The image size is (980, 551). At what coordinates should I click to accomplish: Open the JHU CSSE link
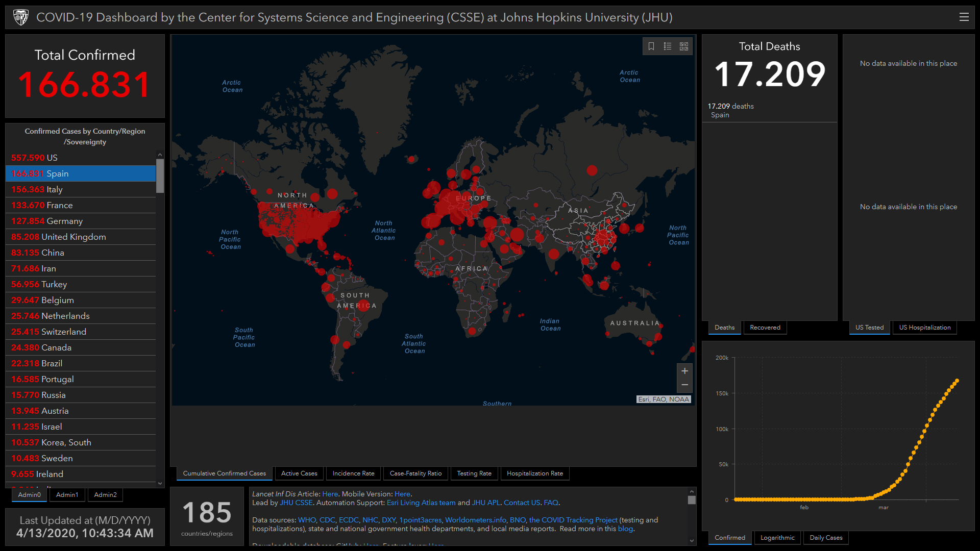(x=296, y=503)
